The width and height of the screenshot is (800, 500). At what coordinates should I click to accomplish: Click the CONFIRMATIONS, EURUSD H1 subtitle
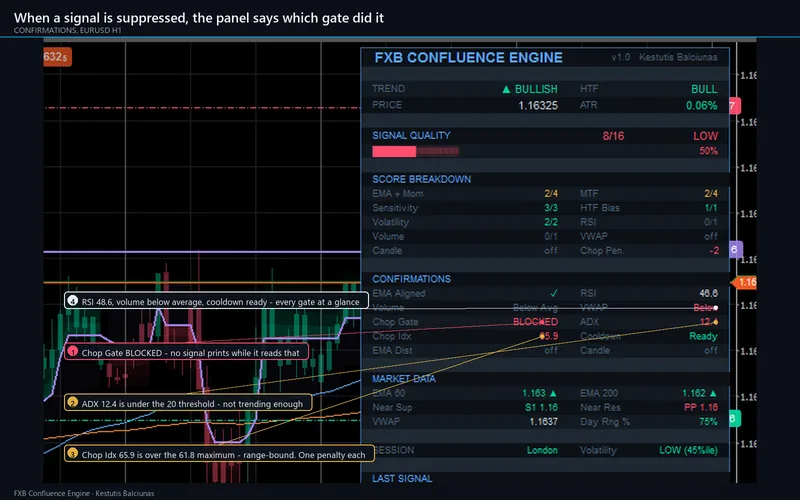(67, 31)
